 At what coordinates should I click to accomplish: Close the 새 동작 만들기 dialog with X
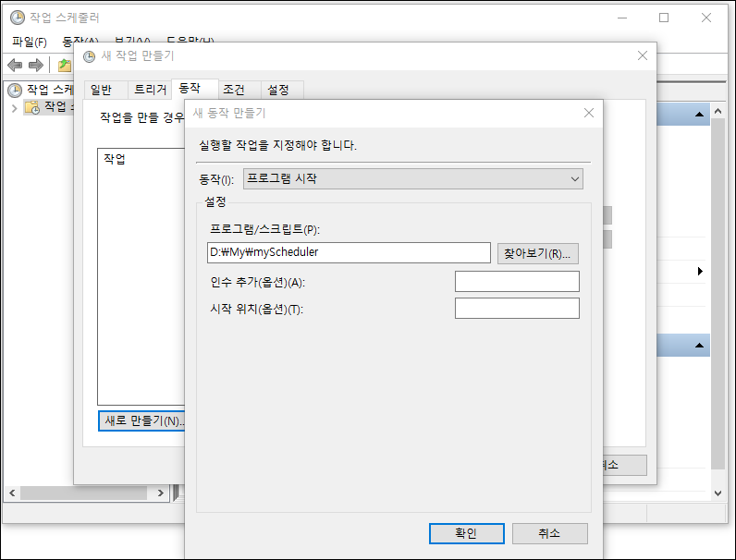click(x=588, y=113)
